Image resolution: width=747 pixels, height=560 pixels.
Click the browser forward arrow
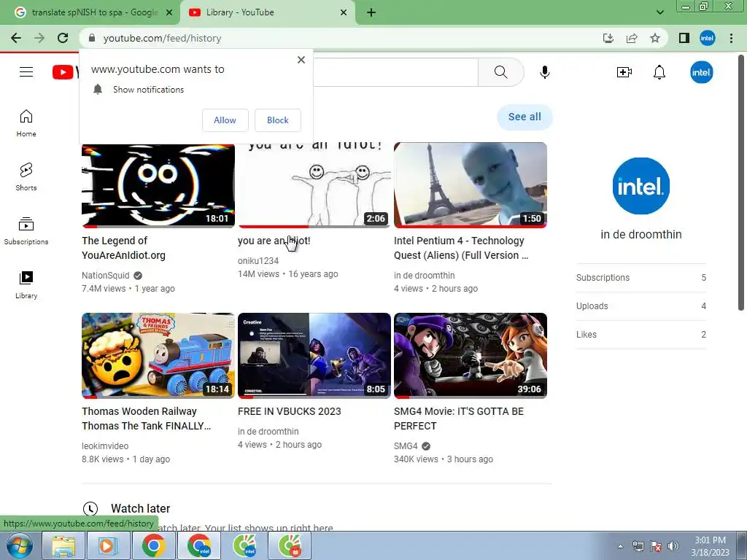39,38
